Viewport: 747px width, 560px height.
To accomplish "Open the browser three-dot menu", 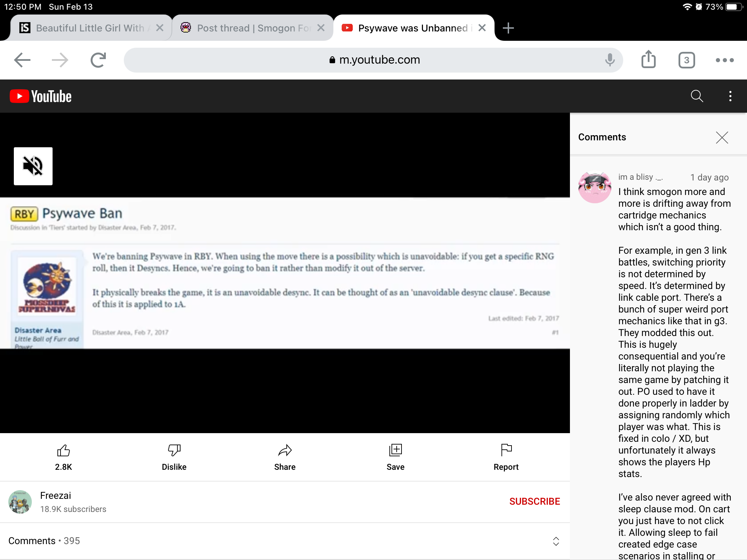I will (x=725, y=60).
